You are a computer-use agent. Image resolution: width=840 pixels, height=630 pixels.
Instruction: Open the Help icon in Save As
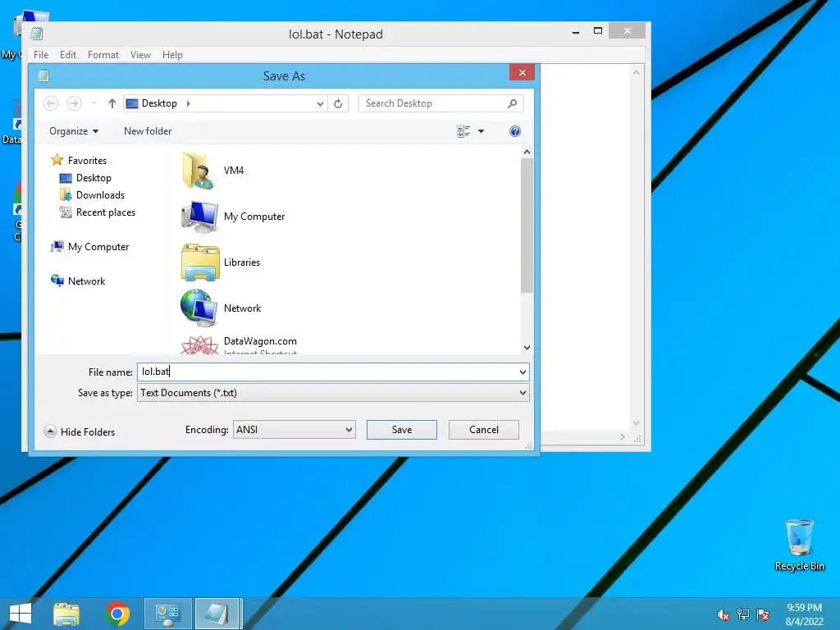tap(515, 131)
